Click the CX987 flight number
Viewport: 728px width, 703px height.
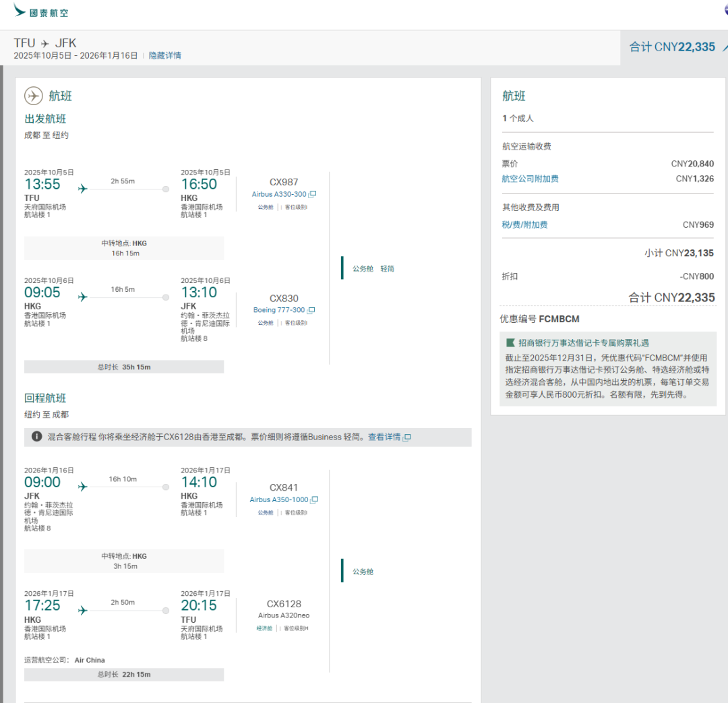click(x=283, y=182)
